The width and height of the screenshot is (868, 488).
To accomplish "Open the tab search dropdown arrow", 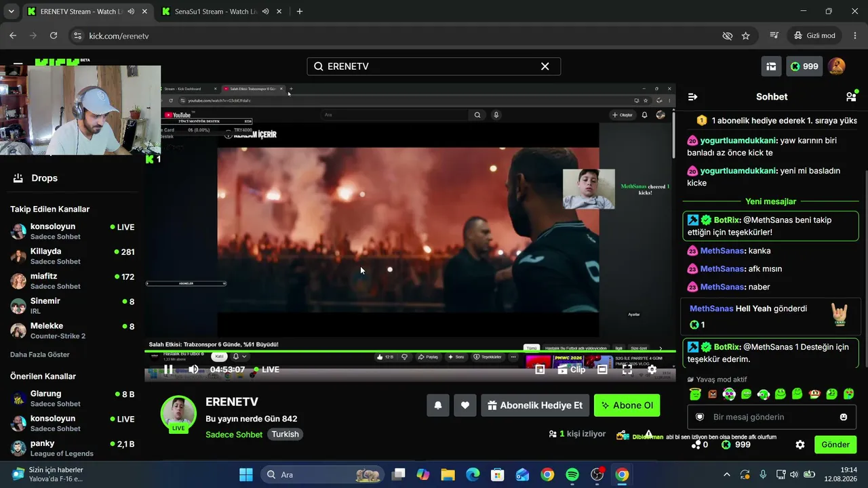I will pos(11,12).
